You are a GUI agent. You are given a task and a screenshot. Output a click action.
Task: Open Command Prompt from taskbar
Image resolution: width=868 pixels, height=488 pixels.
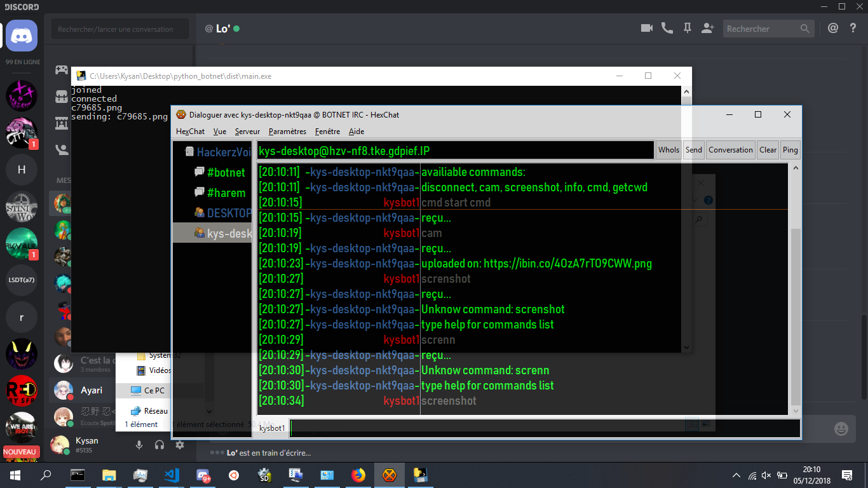point(78,475)
